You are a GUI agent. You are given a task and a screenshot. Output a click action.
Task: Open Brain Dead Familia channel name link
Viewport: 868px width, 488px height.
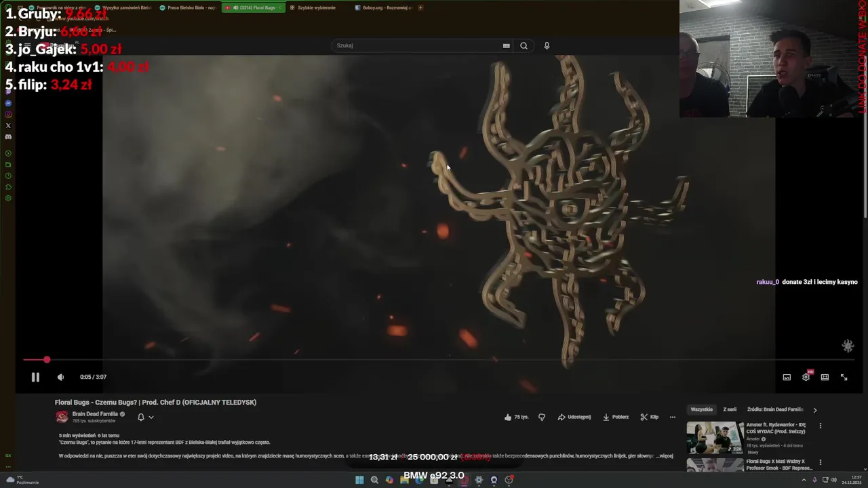[x=95, y=413]
